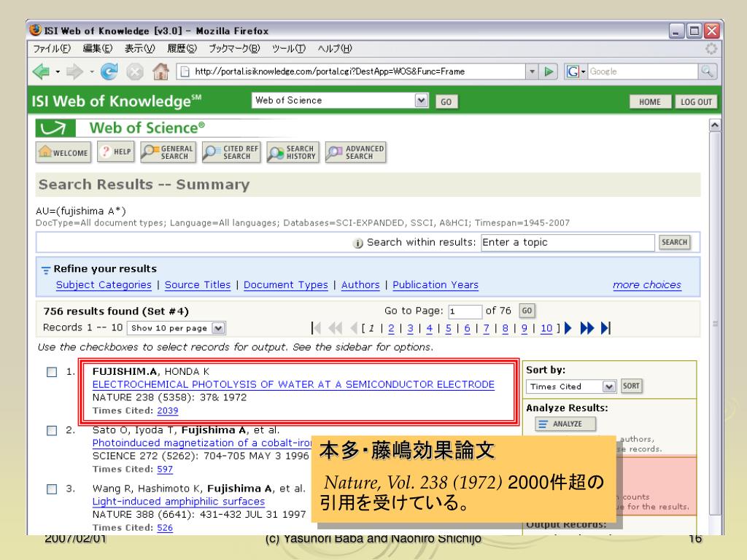747x560 pixels.
Task: Open the Sort by Times Cited dropdown
Action: point(609,386)
